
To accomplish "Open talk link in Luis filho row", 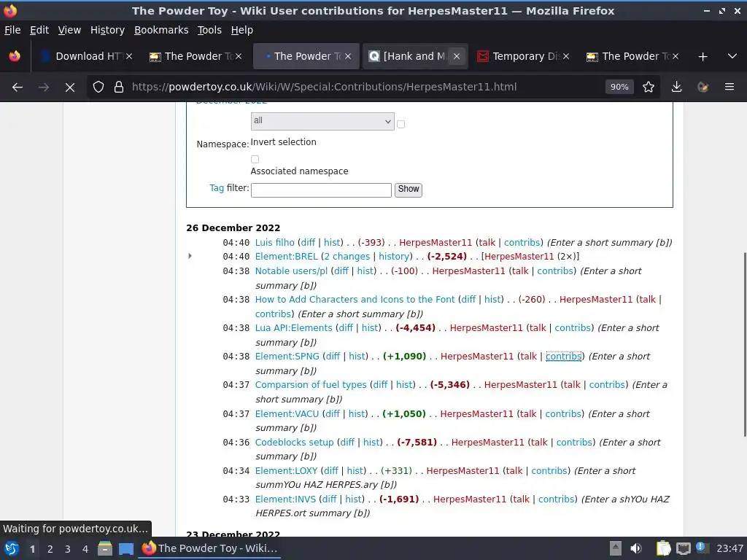I will (487, 242).
